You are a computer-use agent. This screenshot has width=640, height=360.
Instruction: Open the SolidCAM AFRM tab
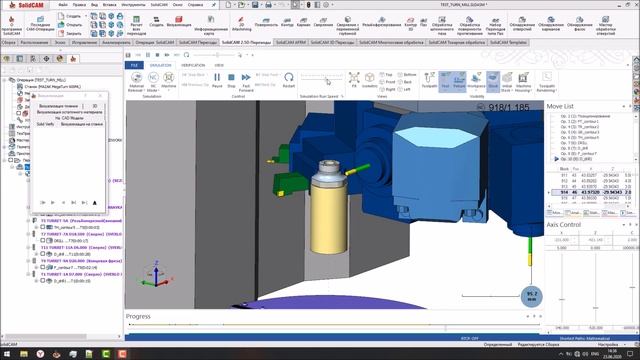click(291, 42)
